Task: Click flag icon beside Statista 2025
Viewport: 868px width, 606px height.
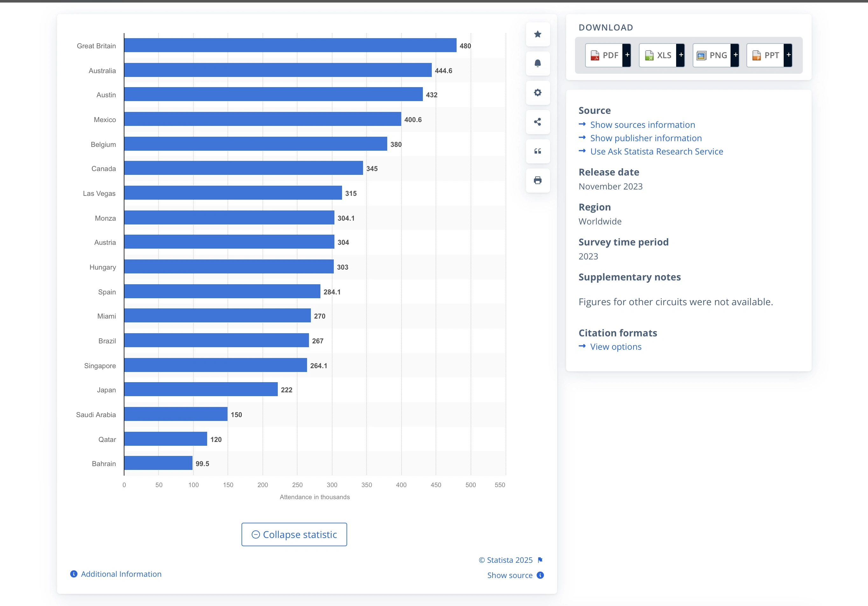Action: [x=540, y=560]
